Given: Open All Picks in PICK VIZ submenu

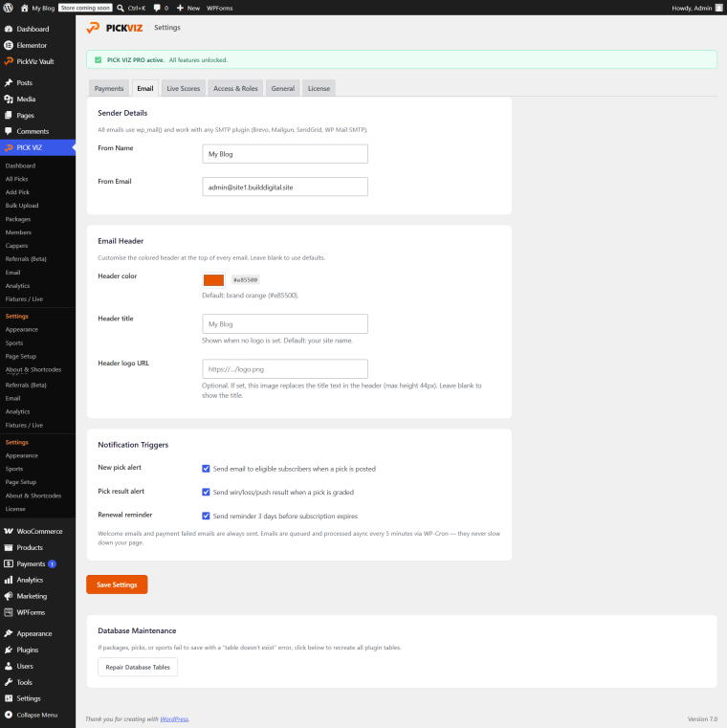Looking at the screenshot, I should pyautogui.click(x=16, y=179).
